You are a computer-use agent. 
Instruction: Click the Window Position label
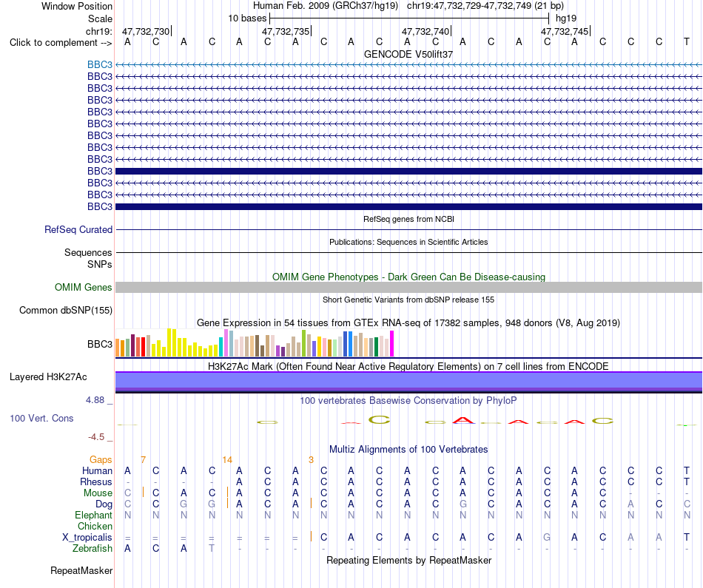tap(77, 6)
